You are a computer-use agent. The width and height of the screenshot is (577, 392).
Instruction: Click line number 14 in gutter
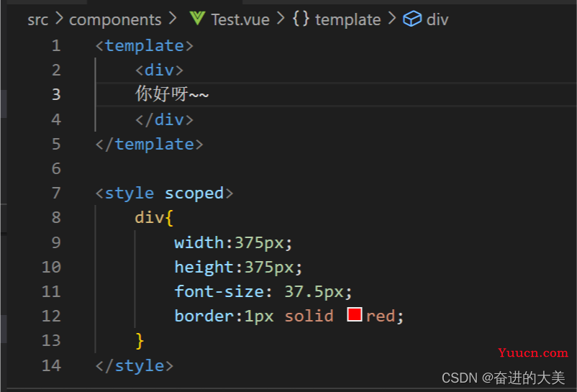tap(51, 365)
